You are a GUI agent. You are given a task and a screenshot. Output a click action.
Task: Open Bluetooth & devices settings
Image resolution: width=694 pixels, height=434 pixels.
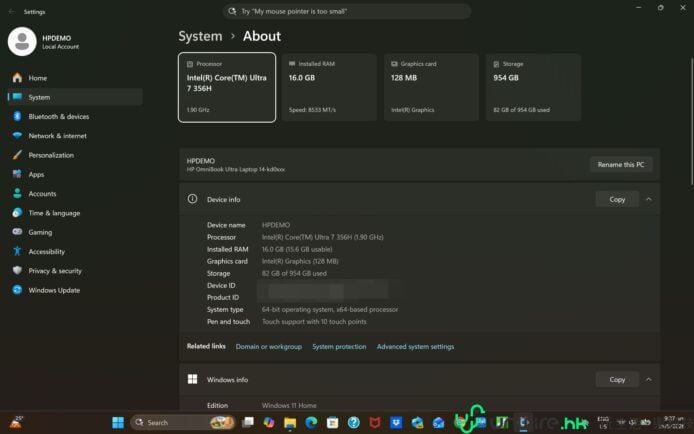pos(58,116)
